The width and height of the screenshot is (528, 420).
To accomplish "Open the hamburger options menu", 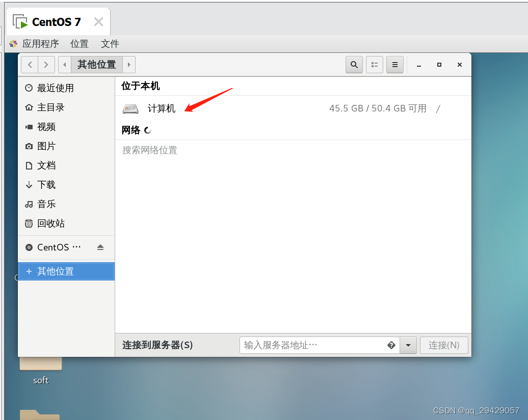I will click(x=395, y=65).
